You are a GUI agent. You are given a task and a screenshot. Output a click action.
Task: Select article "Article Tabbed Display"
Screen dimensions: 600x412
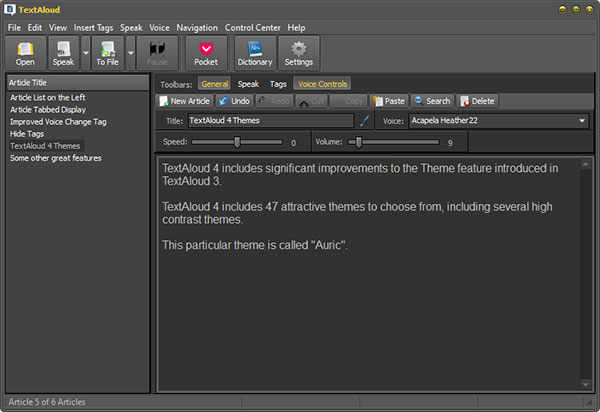point(48,110)
